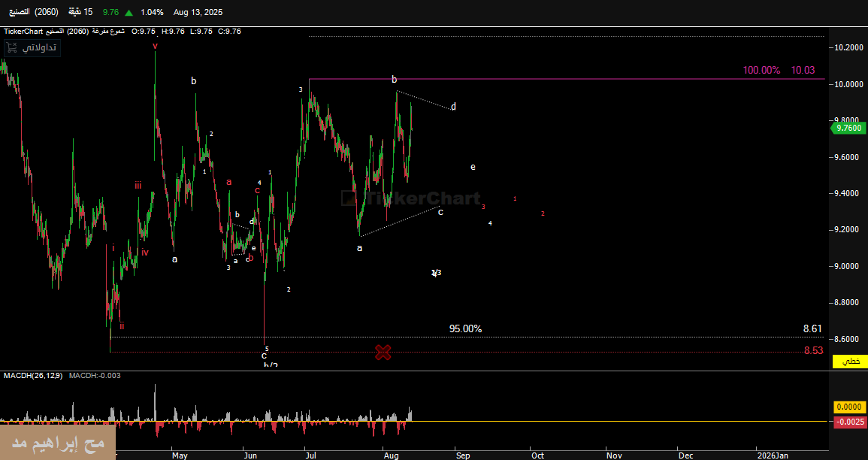Click the التصنيع (2060) symbol name in header

coord(33,12)
